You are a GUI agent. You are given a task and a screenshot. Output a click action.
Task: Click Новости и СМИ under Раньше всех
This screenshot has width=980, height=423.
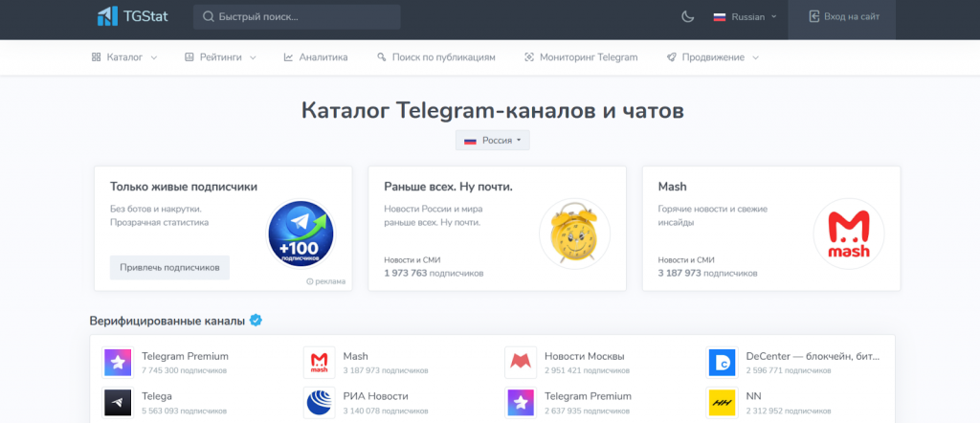pos(412,260)
